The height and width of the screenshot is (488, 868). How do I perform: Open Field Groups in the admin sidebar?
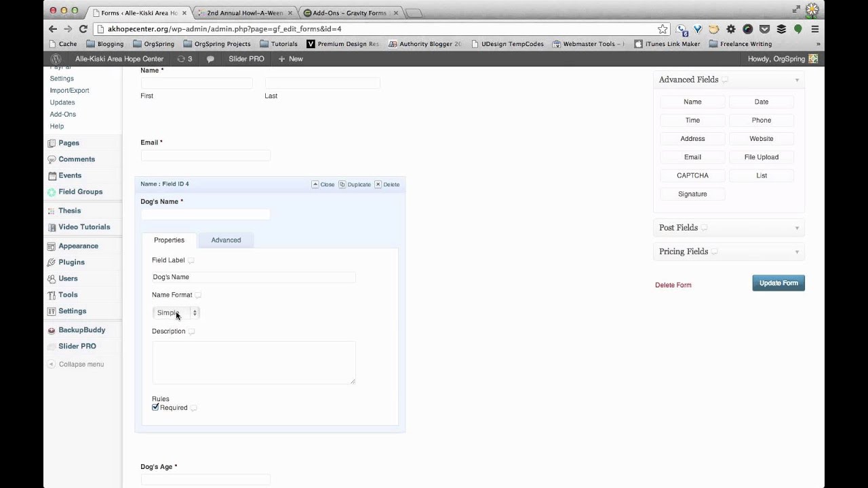(80, 192)
